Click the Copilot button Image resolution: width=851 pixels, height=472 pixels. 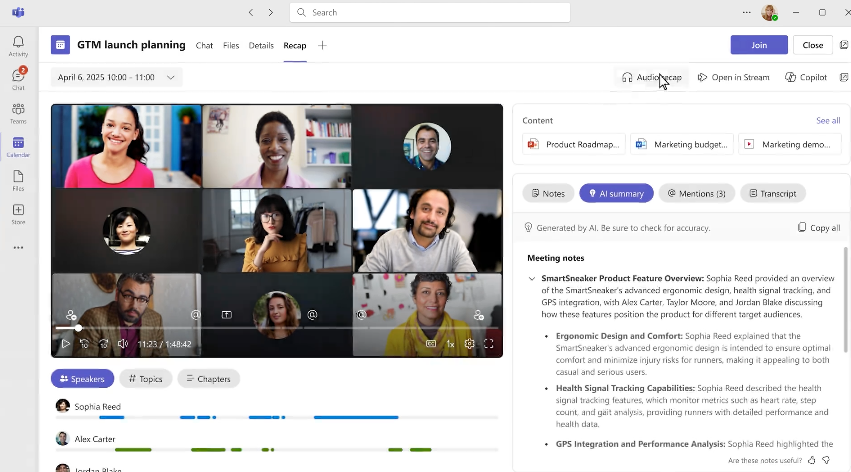[x=806, y=77]
